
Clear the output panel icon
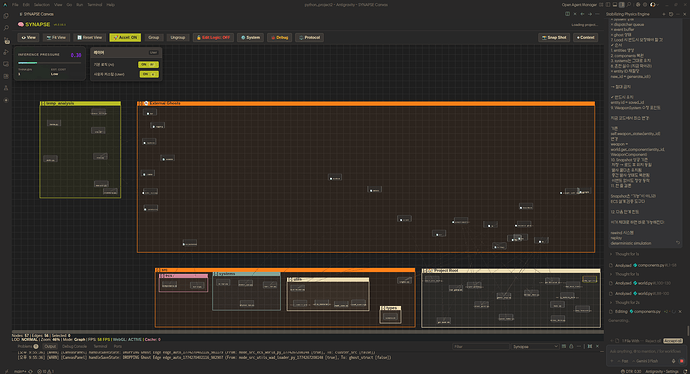564,347
